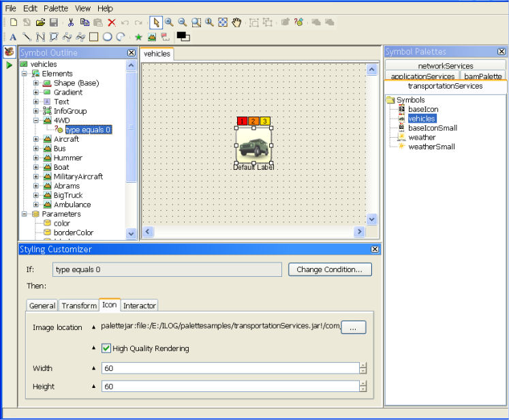This screenshot has height=420, width=509.
Task: Toggle High Quality Rendering checkbox
Action: click(x=106, y=348)
